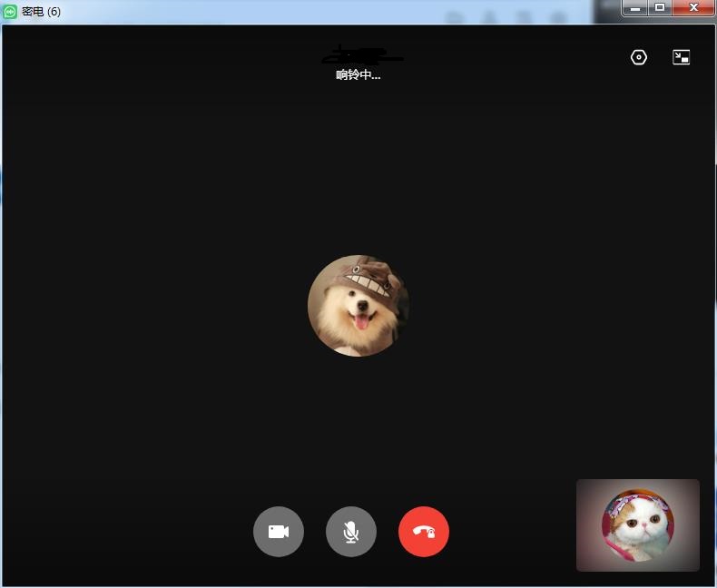This screenshot has height=588, width=717.
Task: Click the padlock on the hang-up button
Action: coord(430,534)
